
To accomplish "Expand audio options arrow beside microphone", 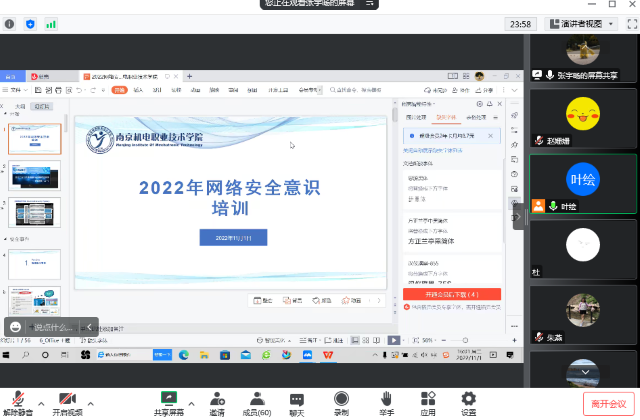I will pyautogui.click(x=40, y=395).
